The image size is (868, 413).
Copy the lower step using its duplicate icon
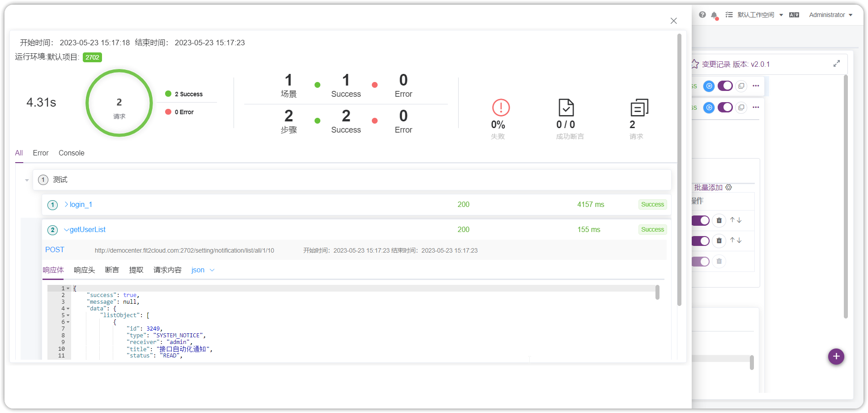pos(741,108)
